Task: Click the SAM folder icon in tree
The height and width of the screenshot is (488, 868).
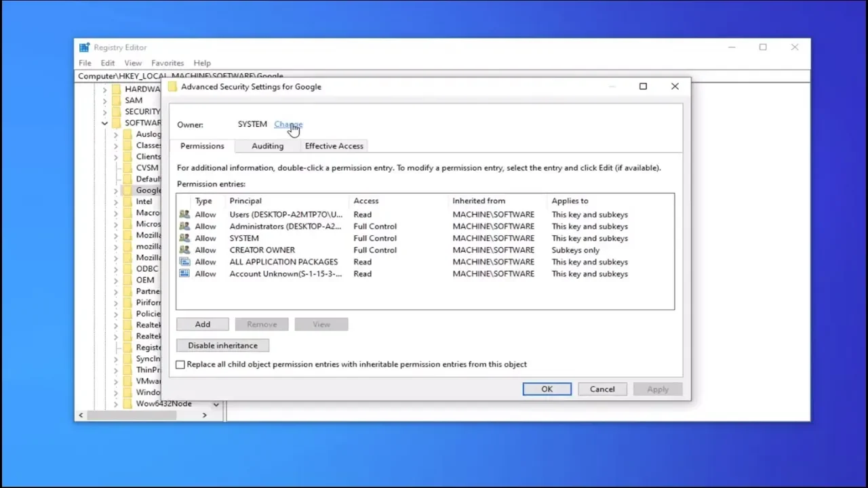Action: click(116, 100)
